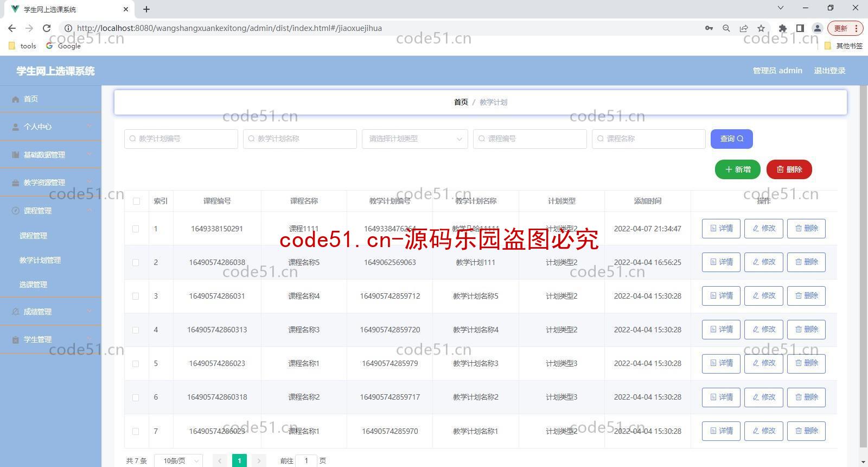This screenshot has width=868, height=467.
Task: Check row 7 checkbox
Action: 136,432
